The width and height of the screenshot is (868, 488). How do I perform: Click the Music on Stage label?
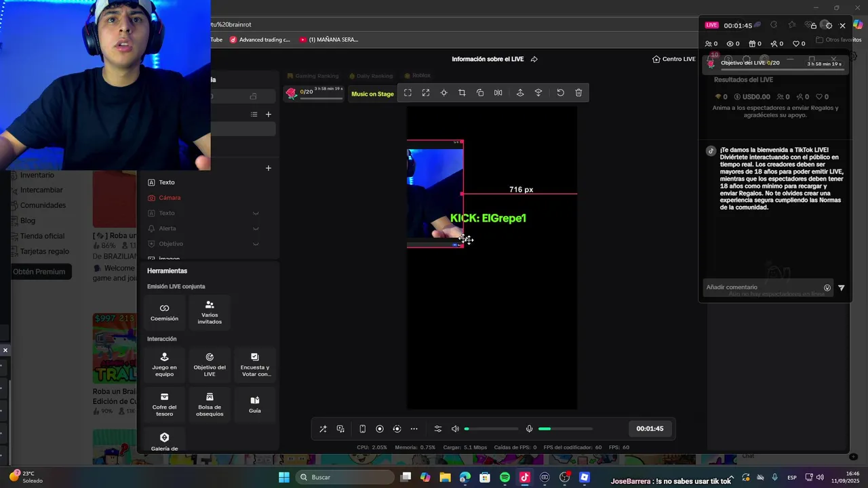click(372, 94)
